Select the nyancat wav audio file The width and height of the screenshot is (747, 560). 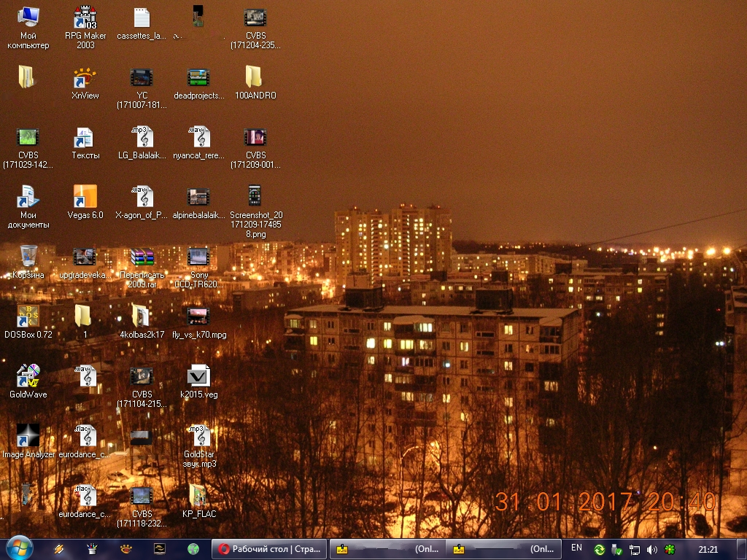click(198, 137)
